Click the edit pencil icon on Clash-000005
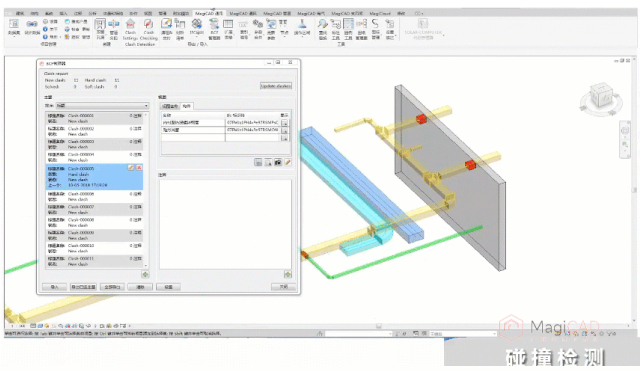The height and width of the screenshot is (371, 643). [131, 168]
